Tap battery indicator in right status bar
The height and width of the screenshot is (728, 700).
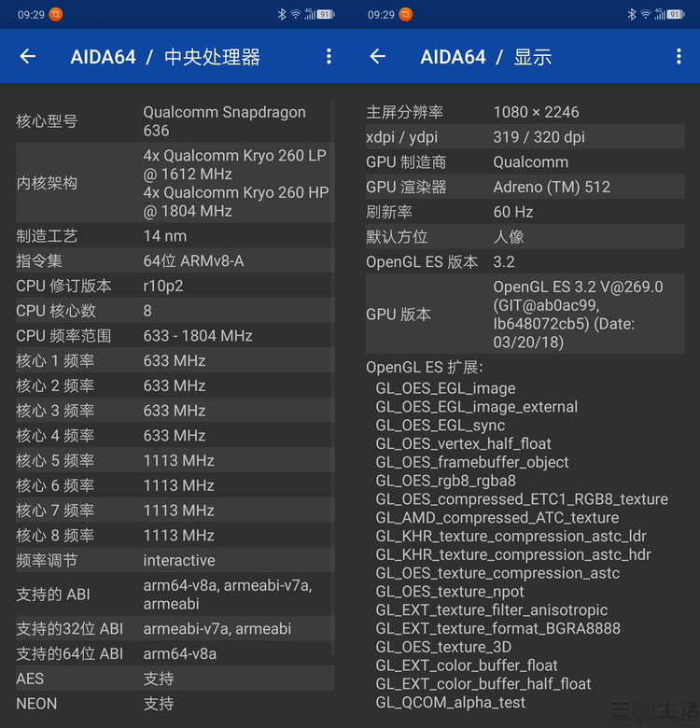click(x=676, y=14)
